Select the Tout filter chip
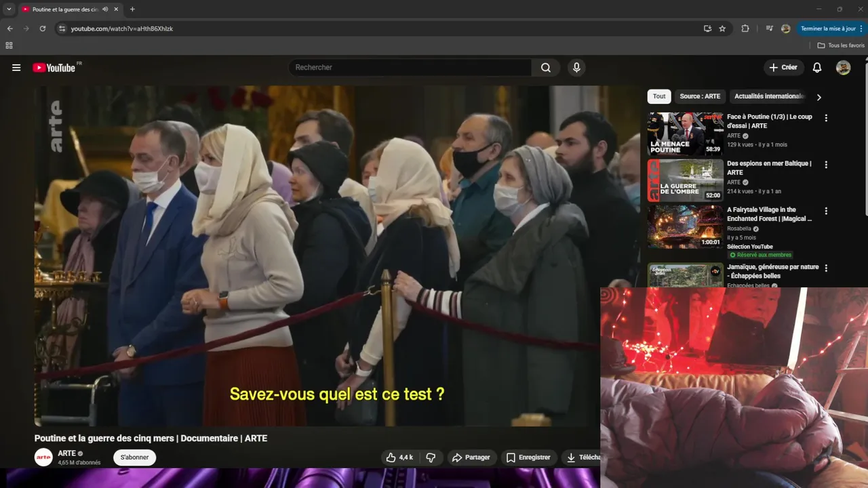 tap(659, 96)
